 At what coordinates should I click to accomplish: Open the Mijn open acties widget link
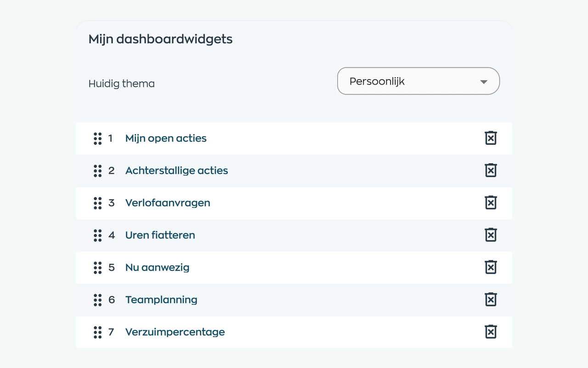166,138
